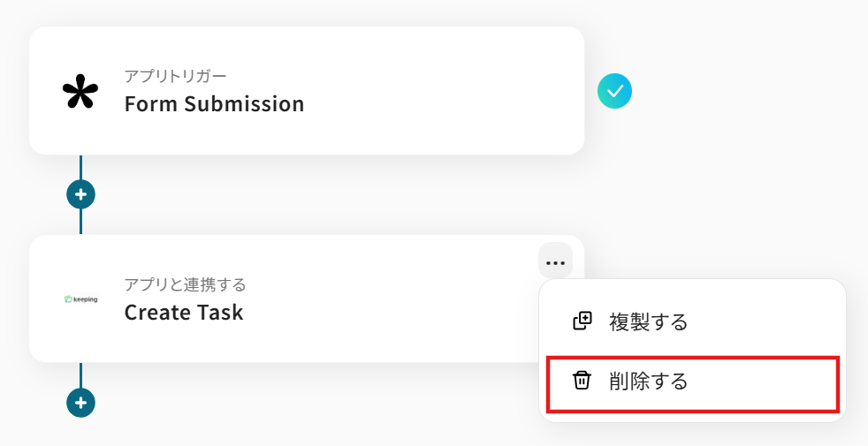Click the asterisk icon on the trigger card
Viewport: 868px width, 446px height.
pos(80,92)
